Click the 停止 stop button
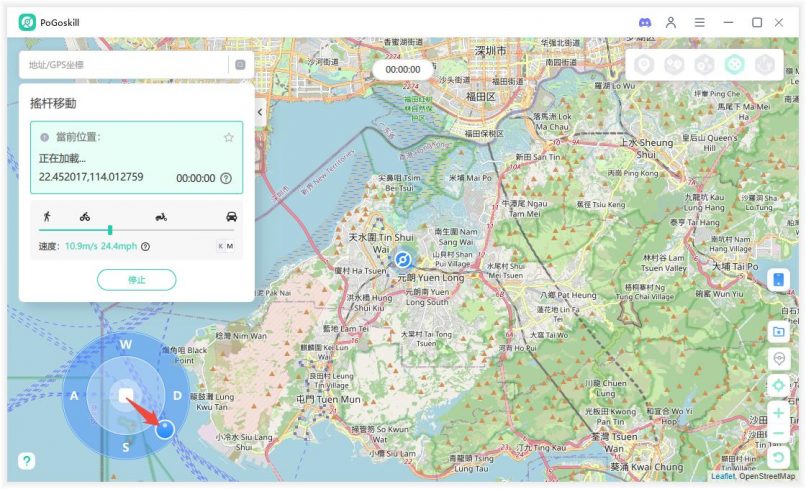The height and width of the screenshot is (489, 806). 136,280
